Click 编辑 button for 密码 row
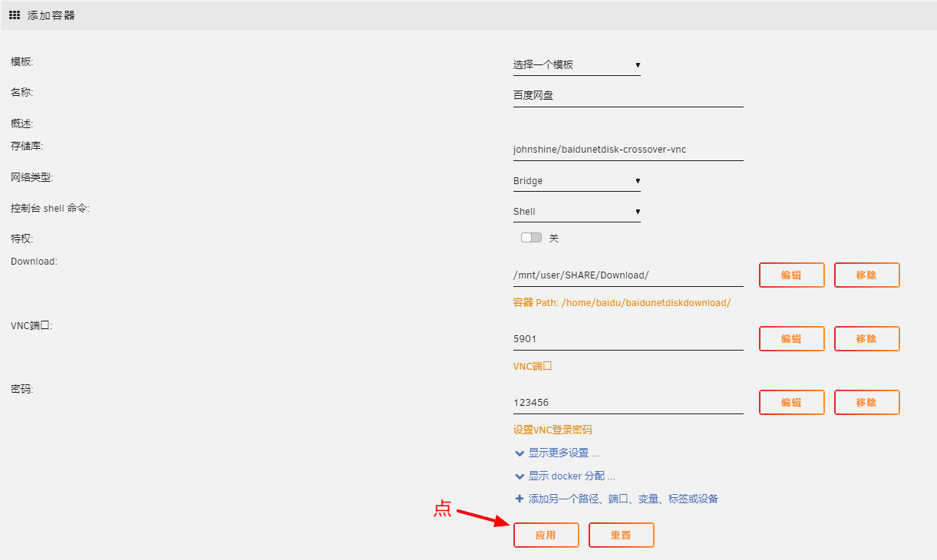 791,403
